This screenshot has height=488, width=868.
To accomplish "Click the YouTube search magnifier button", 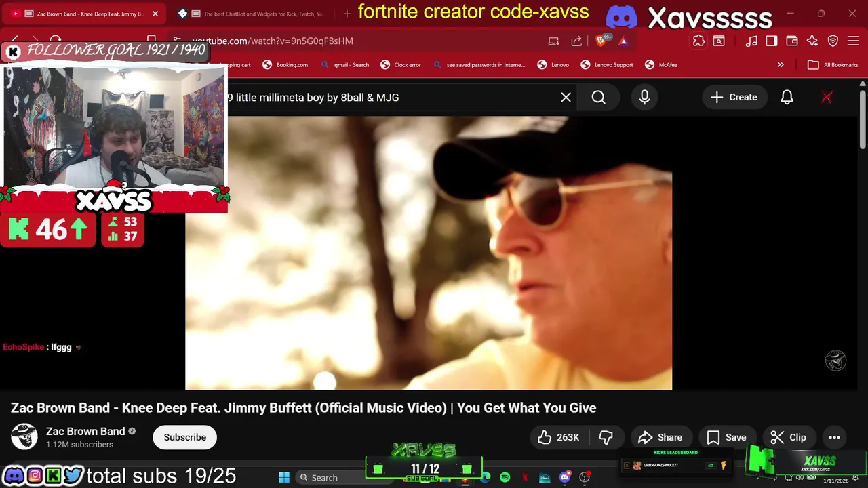I will [x=598, y=98].
